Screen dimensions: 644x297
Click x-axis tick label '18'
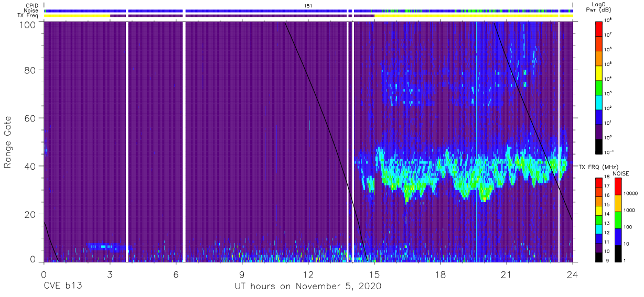coord(441,274)
